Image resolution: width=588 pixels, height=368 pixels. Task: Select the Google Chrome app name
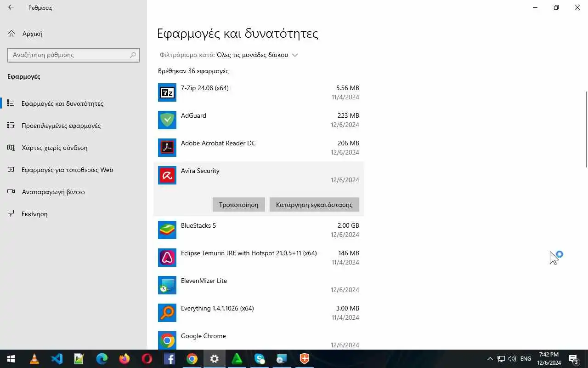[x=204, y=336]
